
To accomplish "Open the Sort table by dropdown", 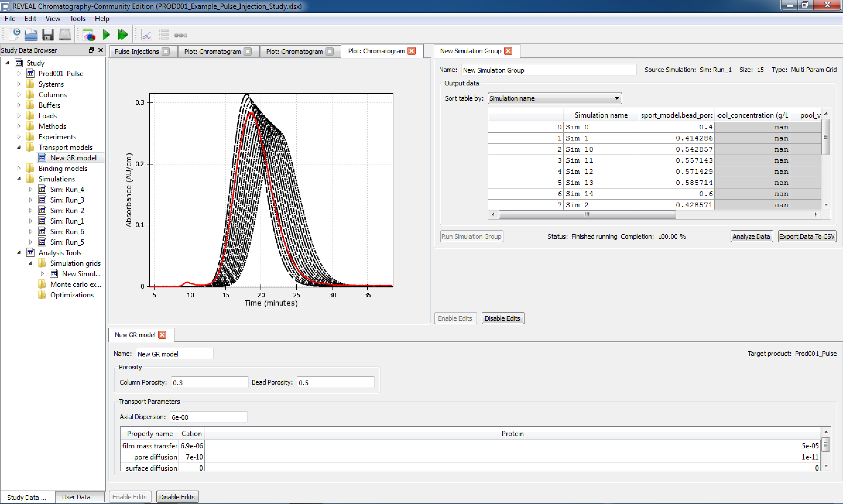I will 555,99.
